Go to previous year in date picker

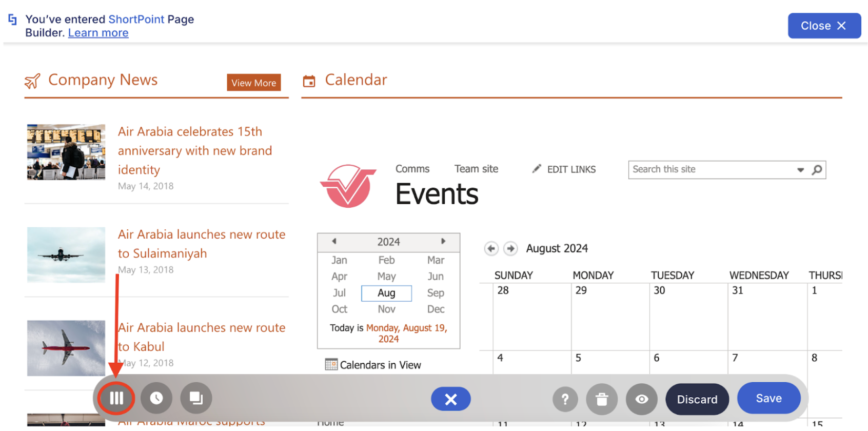tap(334, 241)
